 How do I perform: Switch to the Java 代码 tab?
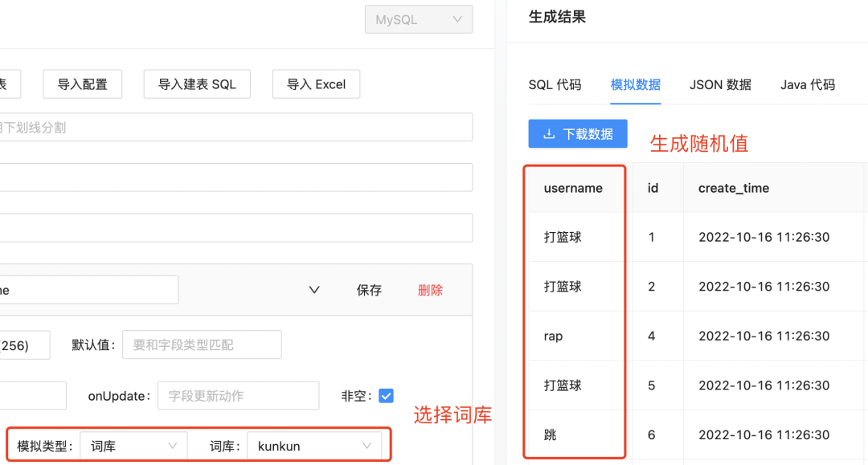click(807, 84)
